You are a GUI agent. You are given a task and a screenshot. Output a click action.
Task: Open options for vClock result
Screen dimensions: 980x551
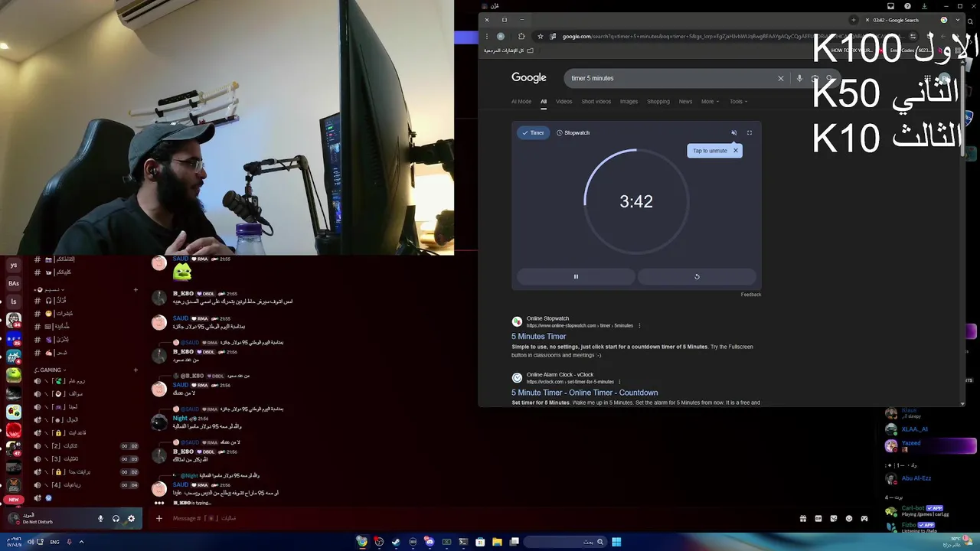[x=619, y=382]
